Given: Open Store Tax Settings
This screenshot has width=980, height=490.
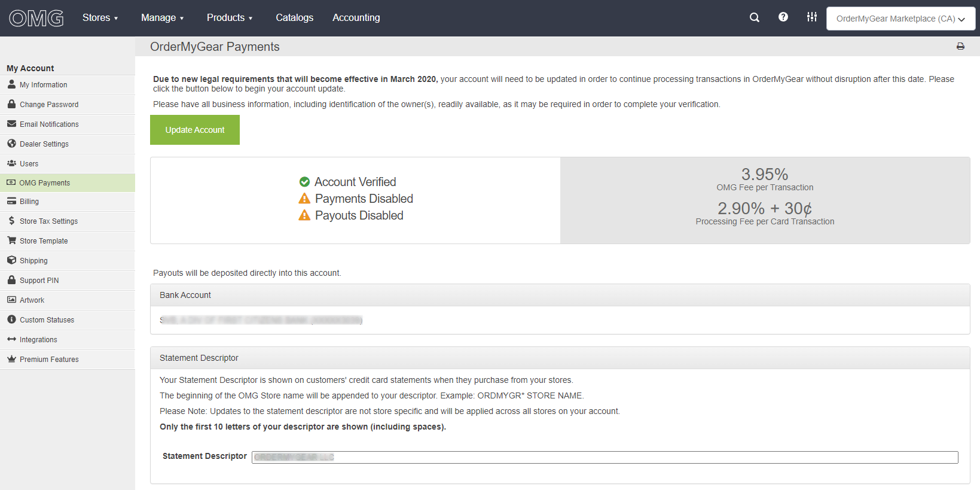Looking at the screenshot, I should tap(68, 221).
